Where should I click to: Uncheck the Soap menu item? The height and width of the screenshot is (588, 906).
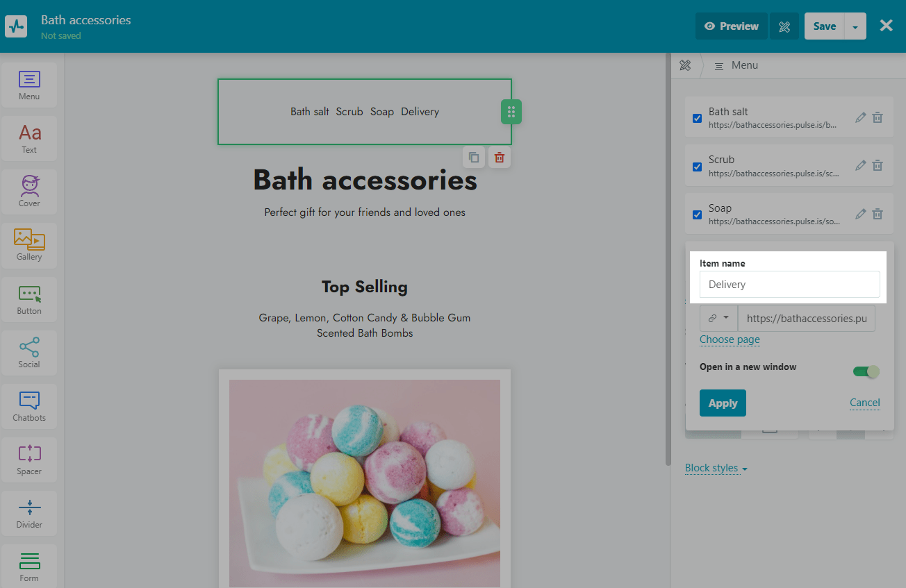[697, 215]
